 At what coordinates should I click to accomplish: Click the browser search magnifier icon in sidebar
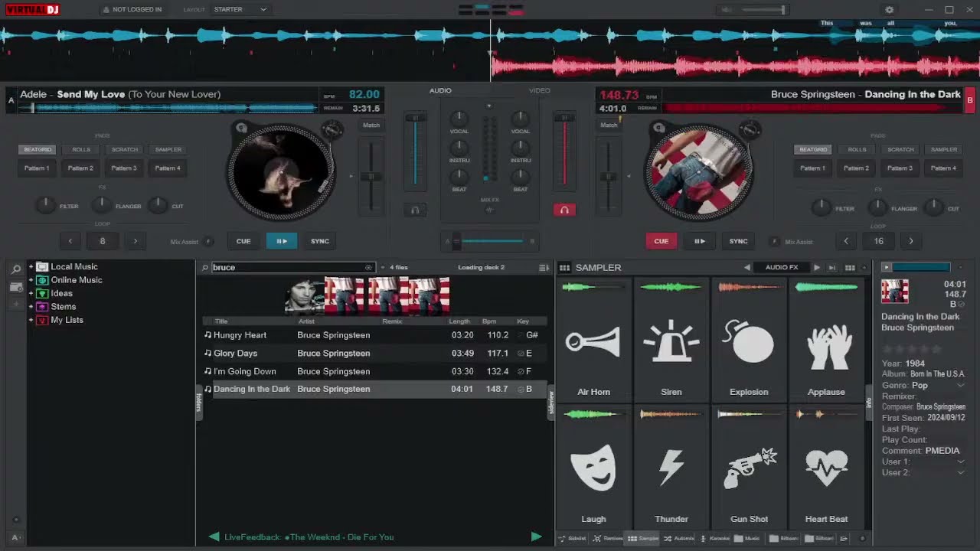(16, 269)
